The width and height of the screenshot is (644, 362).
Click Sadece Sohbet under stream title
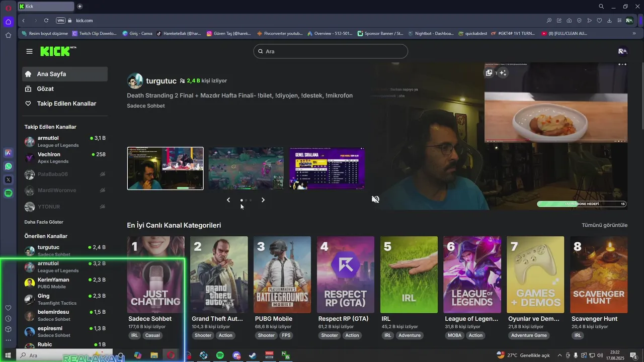[146, 106]
